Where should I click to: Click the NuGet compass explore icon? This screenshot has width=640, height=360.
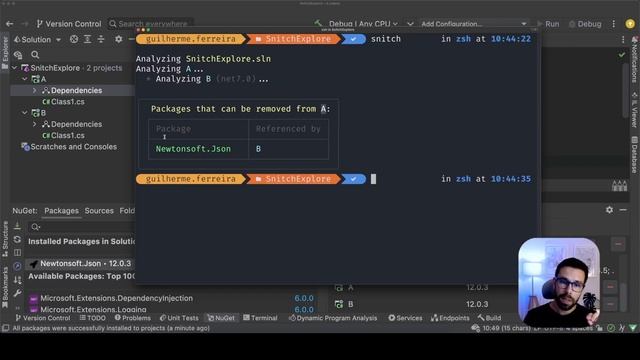17,266
